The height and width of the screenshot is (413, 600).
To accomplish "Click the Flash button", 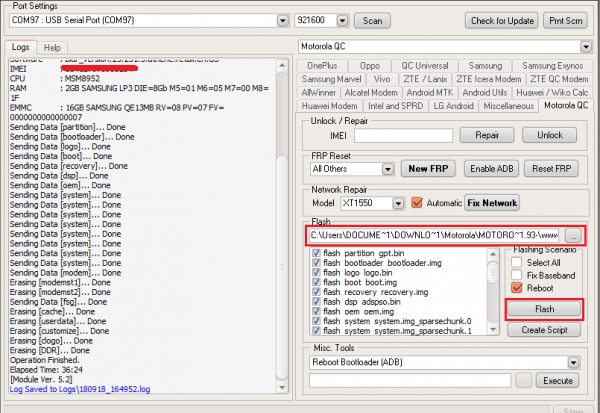I will coord(544,309).
